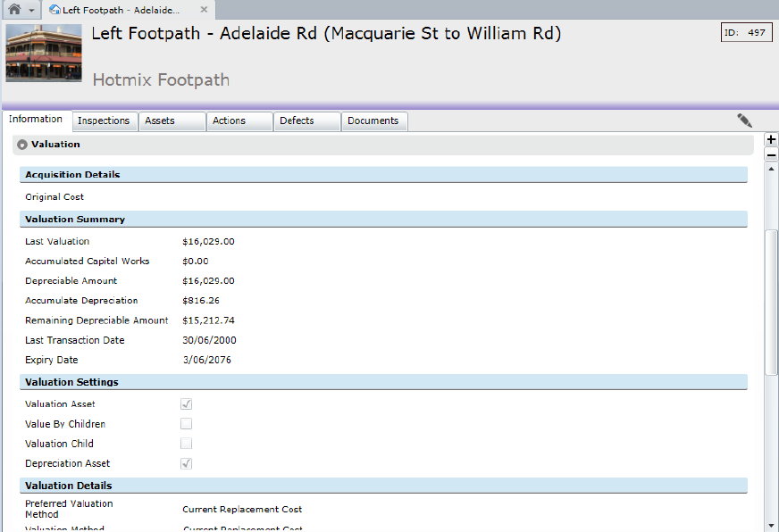The height and width of the screenshot is (532, 779).
Task: Click the Valuation Details header
Action: (383, 486)
